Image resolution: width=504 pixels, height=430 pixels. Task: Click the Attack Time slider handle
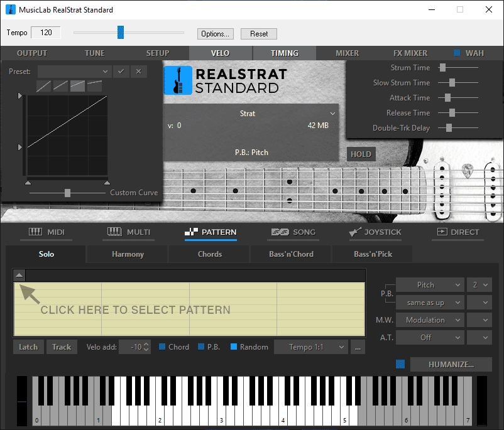[447, 97]
